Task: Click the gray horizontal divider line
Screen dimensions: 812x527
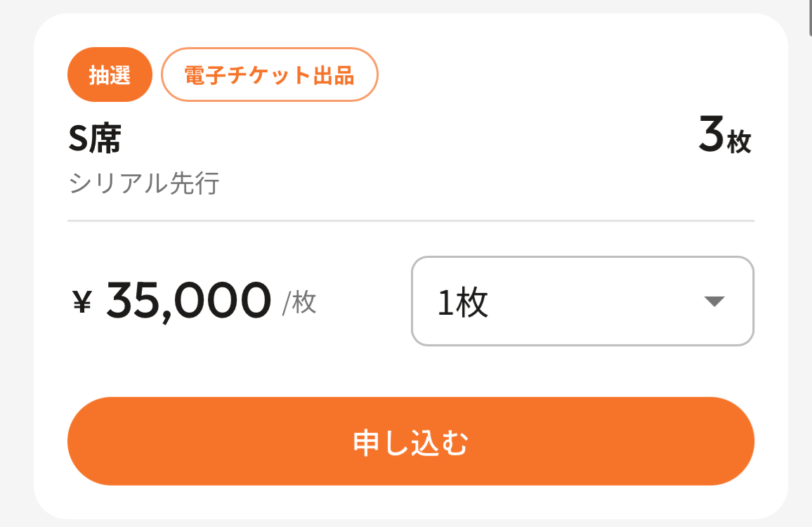Action: (410, 221)
